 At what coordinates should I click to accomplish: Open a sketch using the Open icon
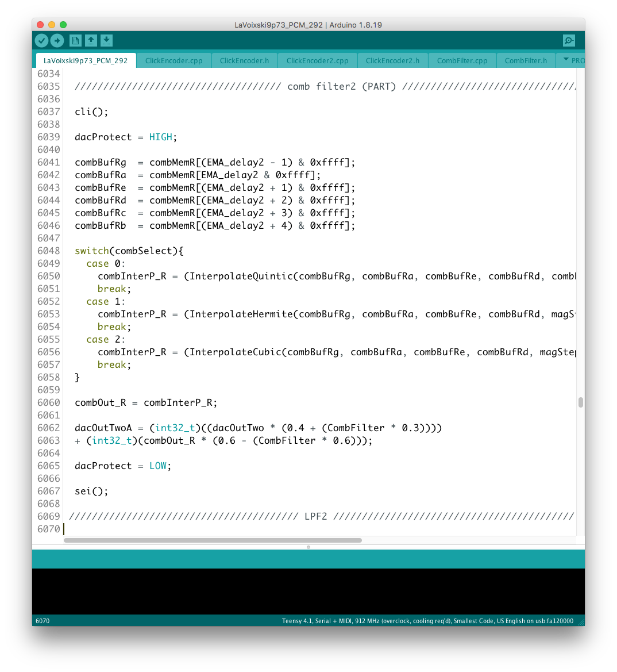pos(91,40)
